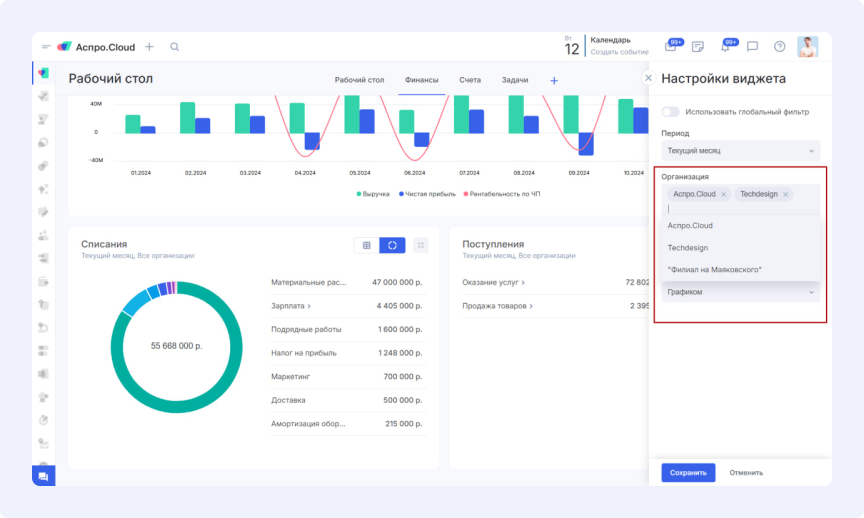Select donut chart view in Списания widget

[392, 244]
